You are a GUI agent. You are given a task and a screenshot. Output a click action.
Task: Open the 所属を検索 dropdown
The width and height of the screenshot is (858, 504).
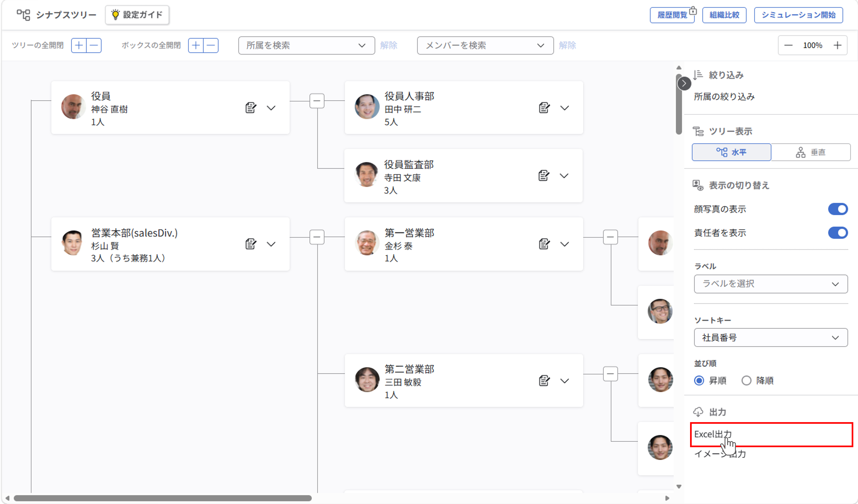tap(307, 45)
